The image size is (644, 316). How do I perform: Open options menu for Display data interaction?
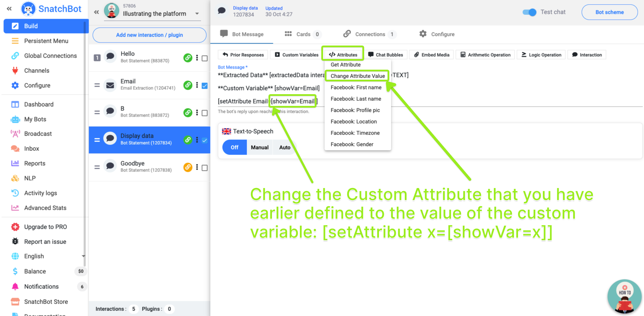pos(197,140)
